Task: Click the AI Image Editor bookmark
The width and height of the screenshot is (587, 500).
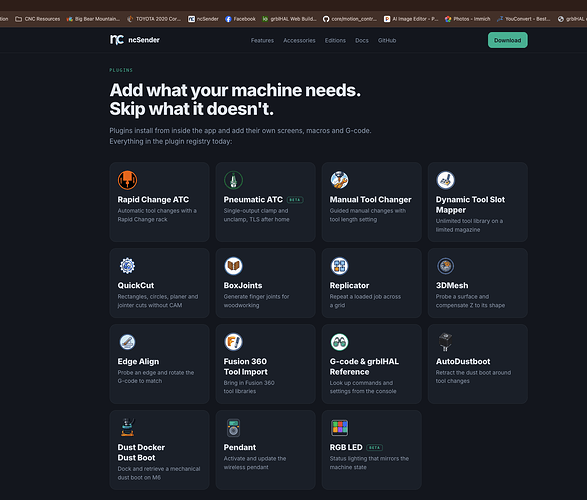Action: (411, 19)
